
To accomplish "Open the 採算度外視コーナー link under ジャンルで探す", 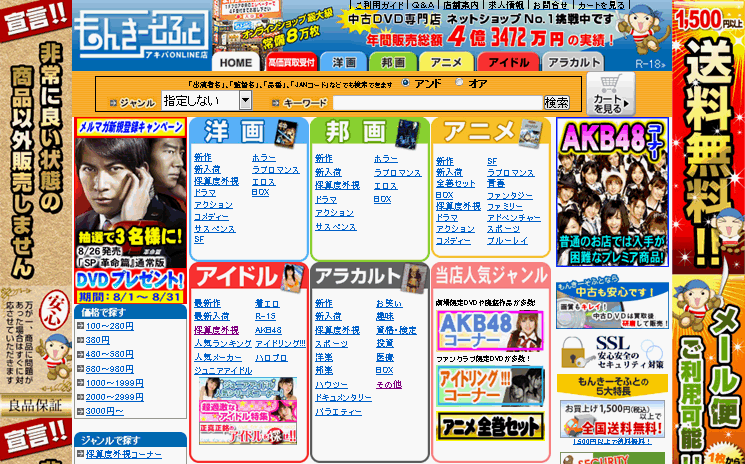I will coord(124,455).
